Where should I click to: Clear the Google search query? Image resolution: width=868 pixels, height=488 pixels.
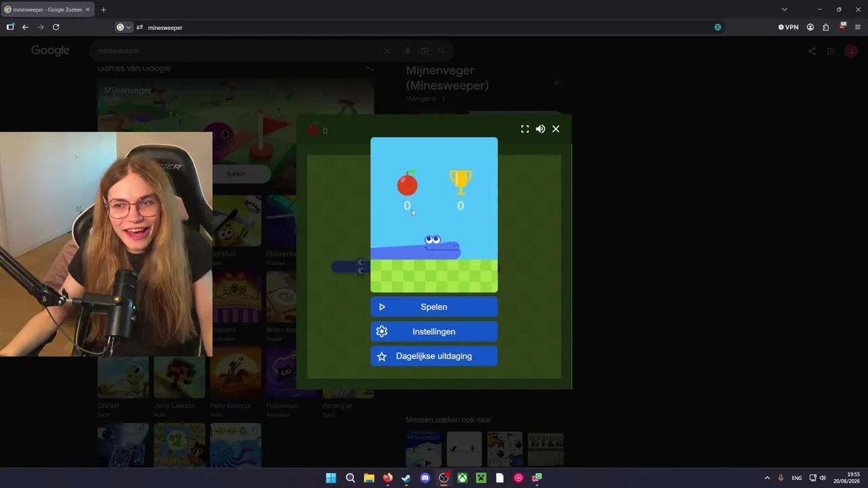(x=387, y=51)
